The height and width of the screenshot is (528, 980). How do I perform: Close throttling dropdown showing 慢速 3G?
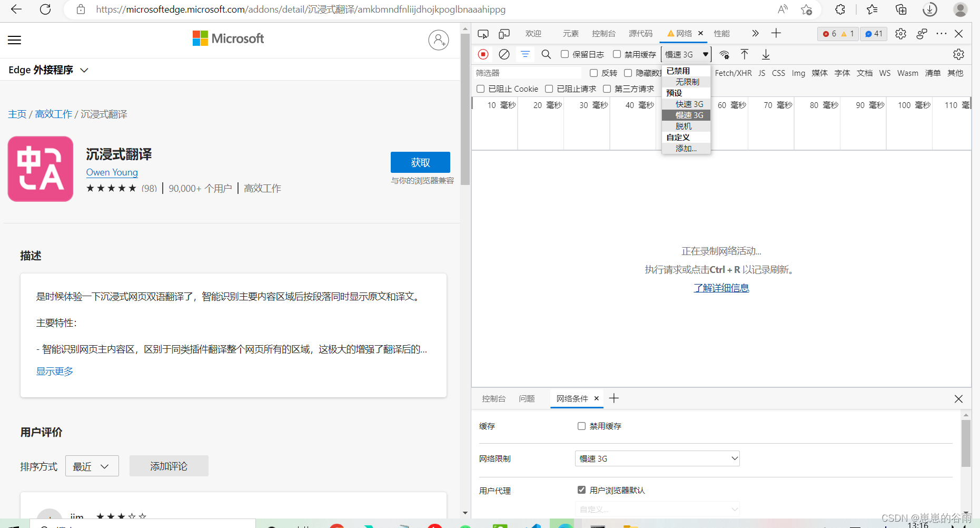[686, 54]
